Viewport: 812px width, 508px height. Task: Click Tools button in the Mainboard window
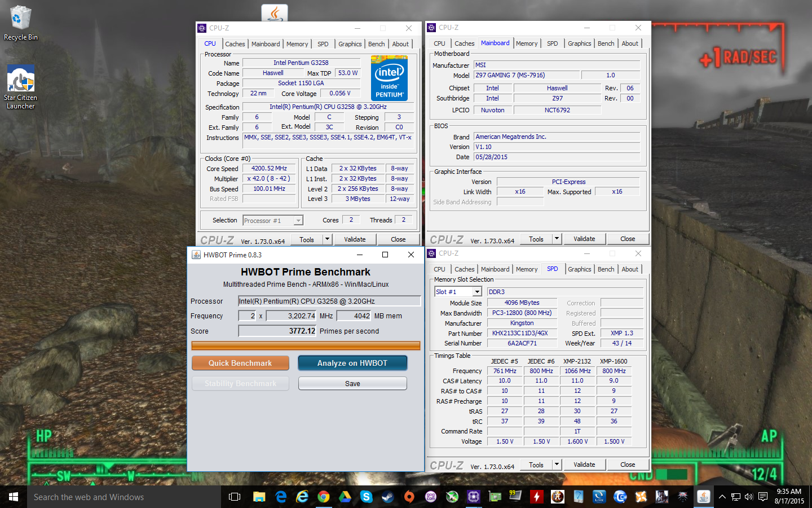[536, 239]
